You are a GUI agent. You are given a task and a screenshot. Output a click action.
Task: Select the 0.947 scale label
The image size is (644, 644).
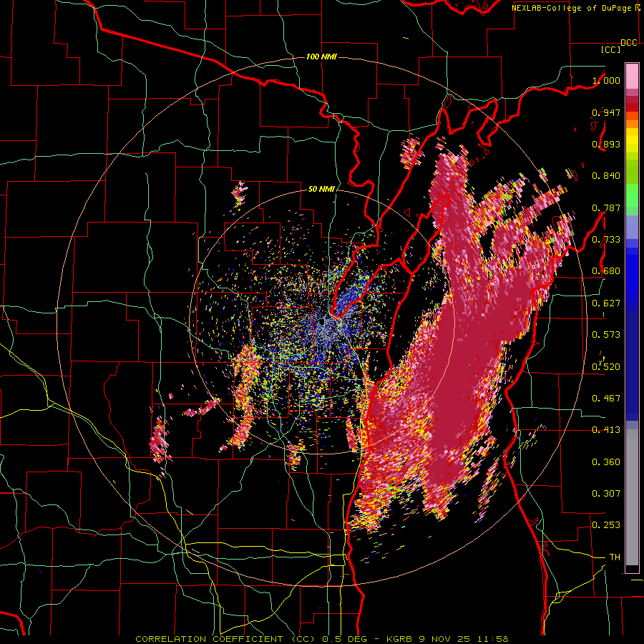(606, 112)
